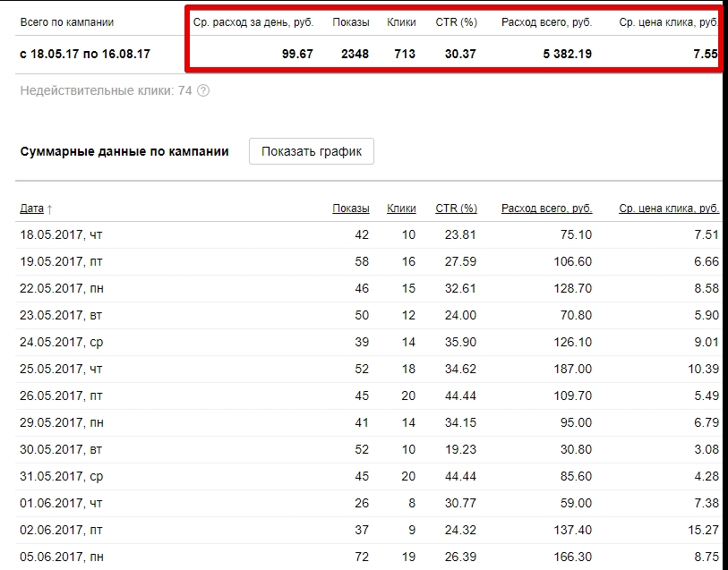Click the CTR value 34.15 for 29.05.2017

coord(460,423)
